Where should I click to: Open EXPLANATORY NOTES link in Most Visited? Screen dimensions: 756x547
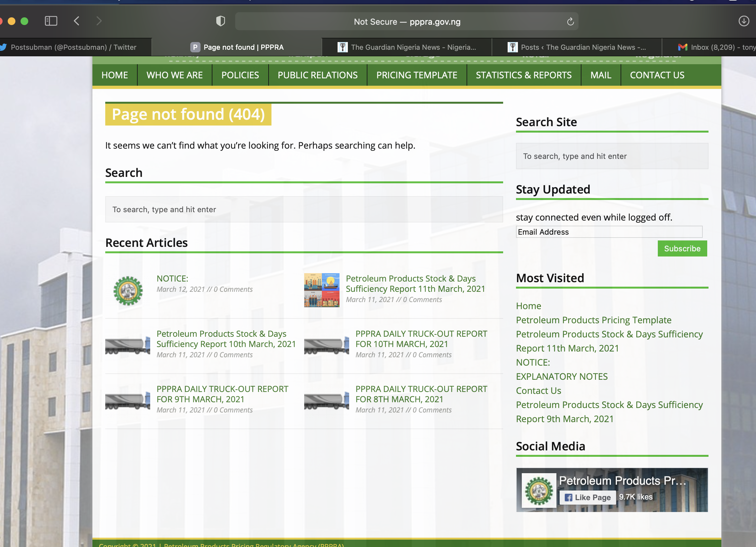click(x=562, y=377)
